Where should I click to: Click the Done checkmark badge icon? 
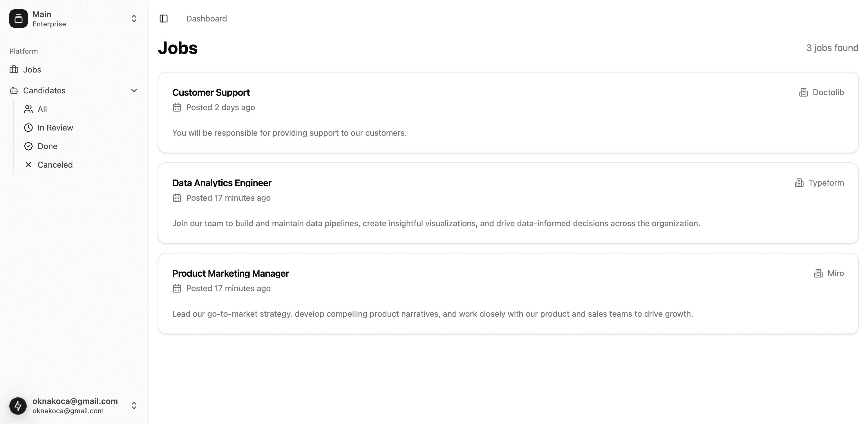point(29,146)
